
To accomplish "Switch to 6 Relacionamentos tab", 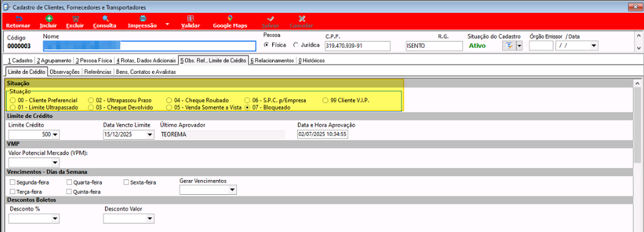I will click(272, 60).
